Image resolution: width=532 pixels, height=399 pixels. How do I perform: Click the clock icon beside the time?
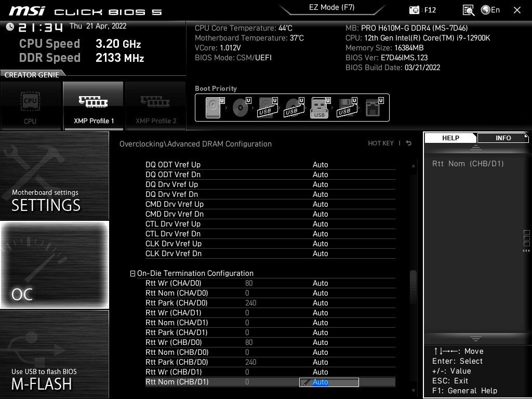pyautogui.click(x=10, y=27)
